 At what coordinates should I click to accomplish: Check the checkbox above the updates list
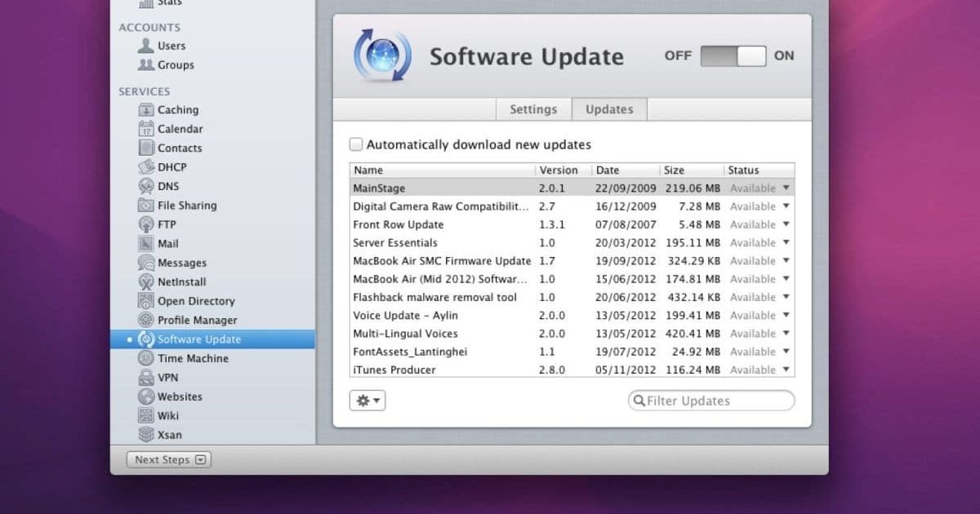pos(356,144)
